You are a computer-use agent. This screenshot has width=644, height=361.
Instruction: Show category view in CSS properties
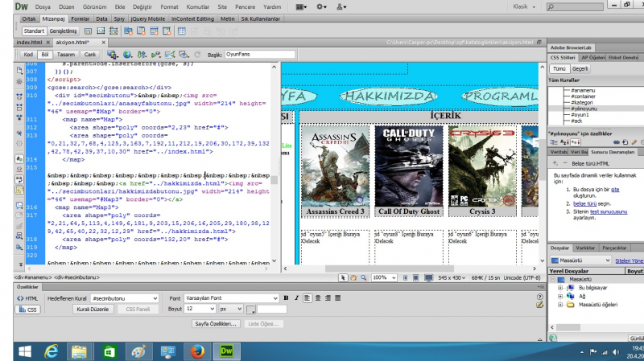(554, 142)
